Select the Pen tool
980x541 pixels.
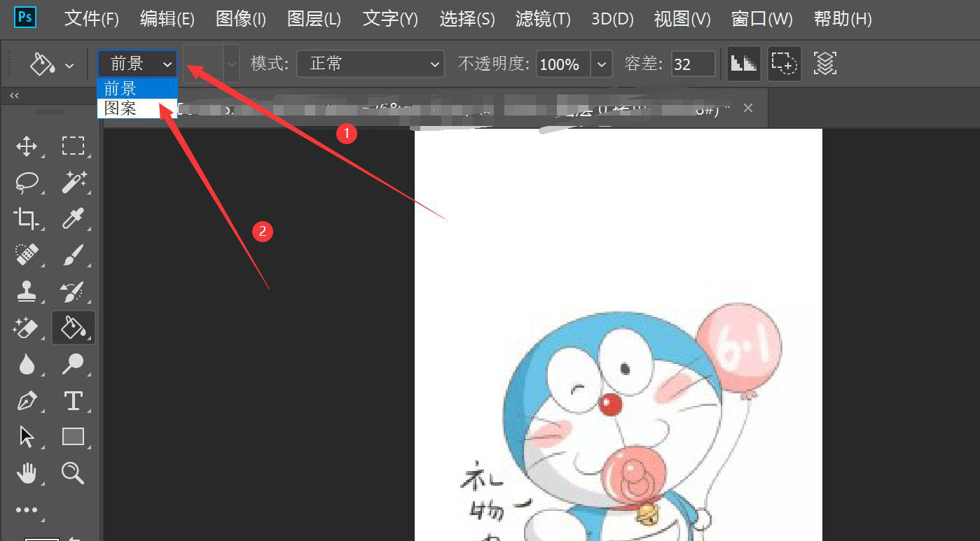(x=27, y=401)
